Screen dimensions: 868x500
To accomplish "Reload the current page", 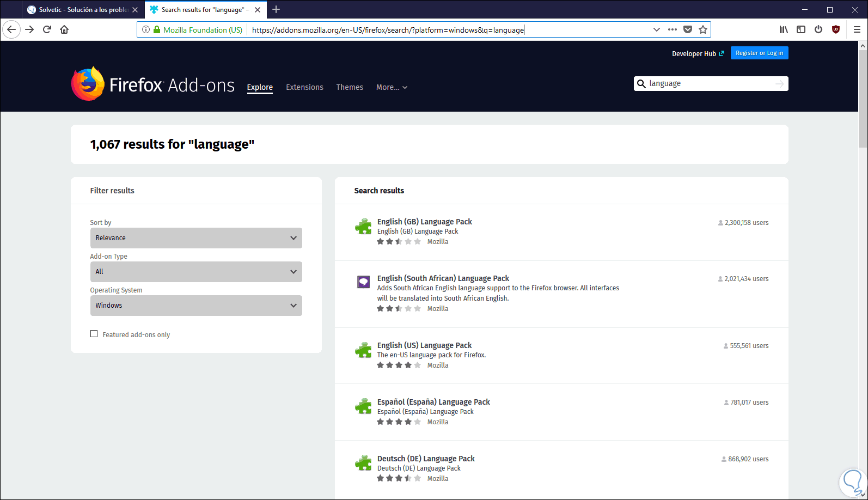I will [x=47, y=29].
